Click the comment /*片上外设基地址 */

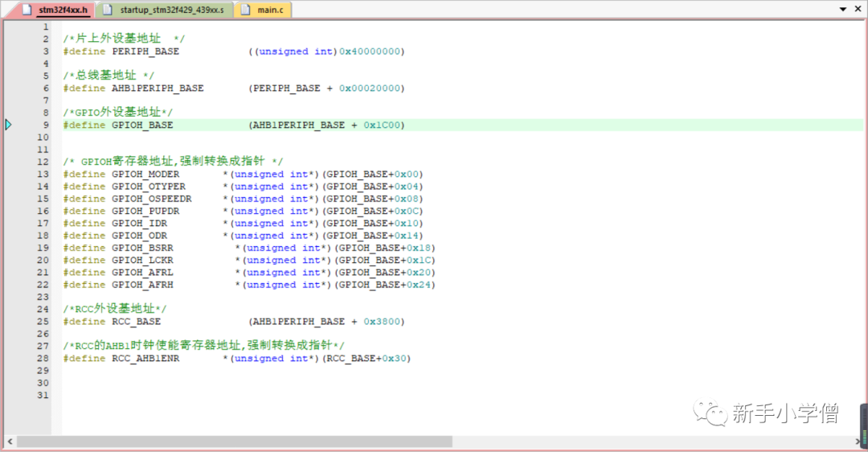(x=124, y=39)
